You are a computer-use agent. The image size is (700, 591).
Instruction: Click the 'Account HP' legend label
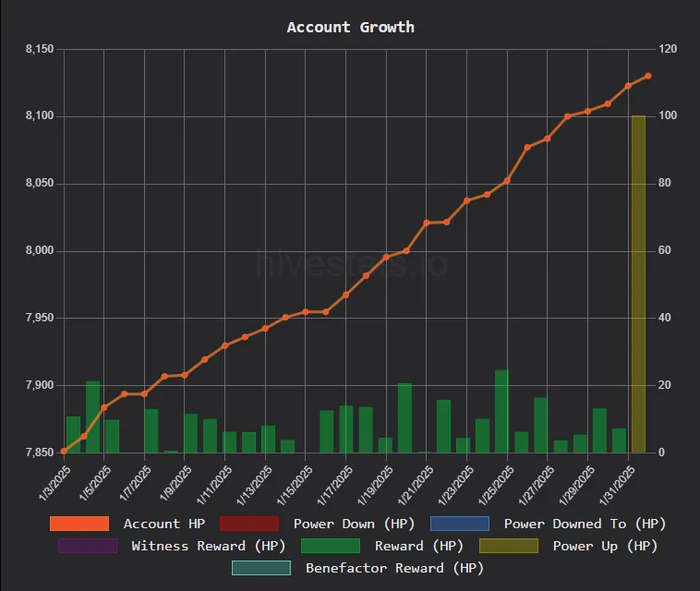coord(163,524)
